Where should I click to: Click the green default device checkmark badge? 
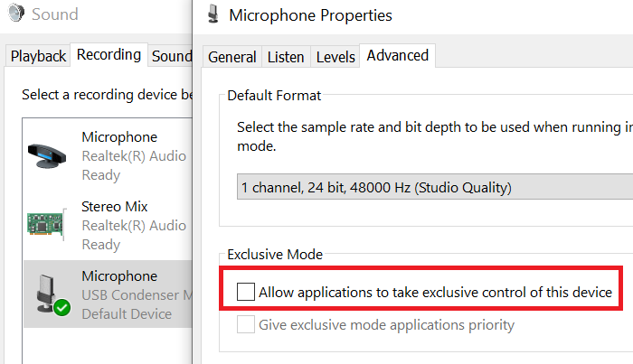pyautogui.click(x=61, y=308)
